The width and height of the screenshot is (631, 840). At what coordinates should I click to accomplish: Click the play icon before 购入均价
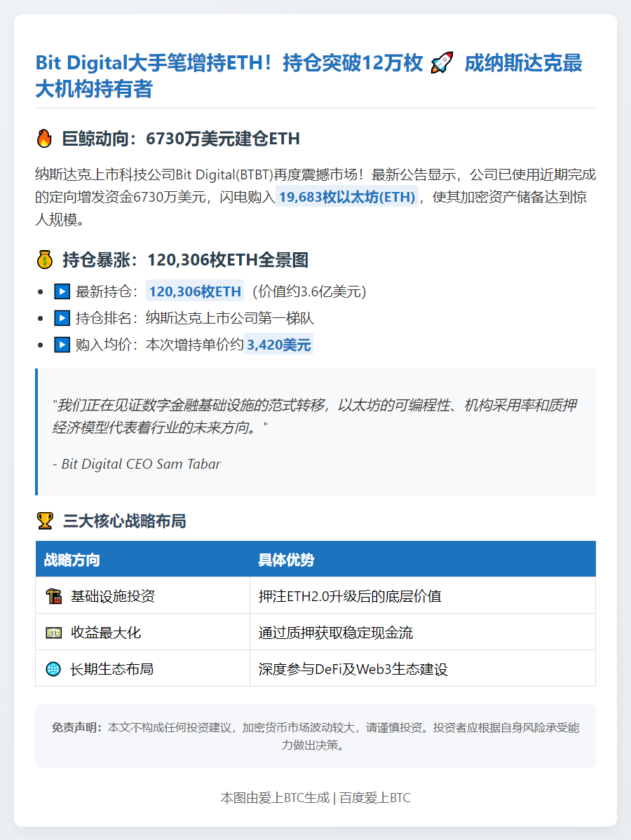point(62,345)
